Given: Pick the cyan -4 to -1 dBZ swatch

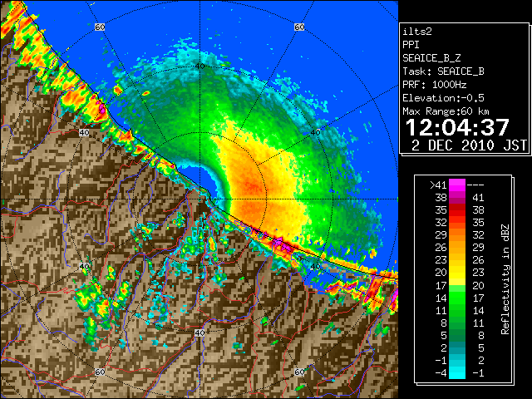Looking at the screenshot, I should pos(457,372).
